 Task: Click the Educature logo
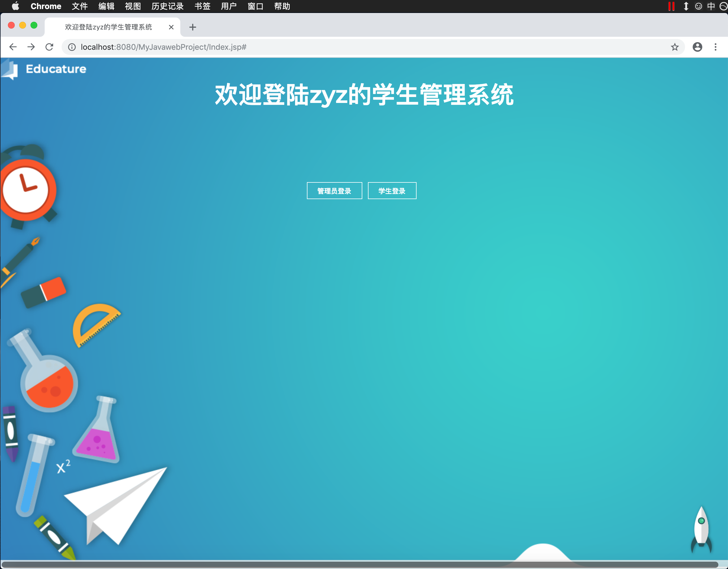click(x=44, y=69)
